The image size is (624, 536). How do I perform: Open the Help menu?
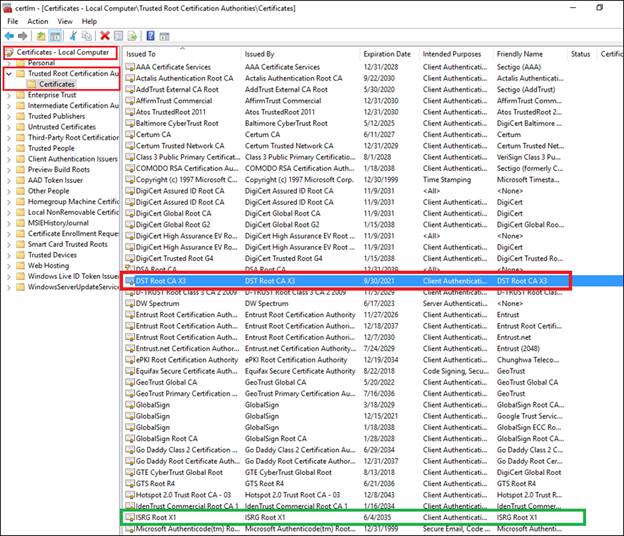[89, 21]
